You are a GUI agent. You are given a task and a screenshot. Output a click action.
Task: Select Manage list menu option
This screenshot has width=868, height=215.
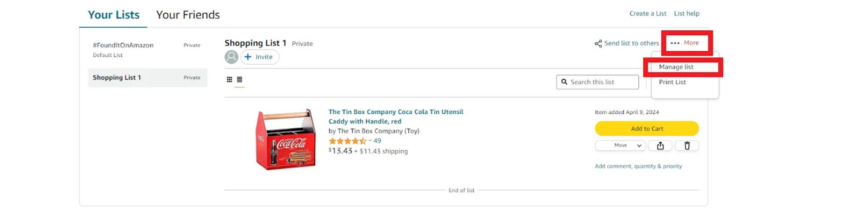click(676, 67)
